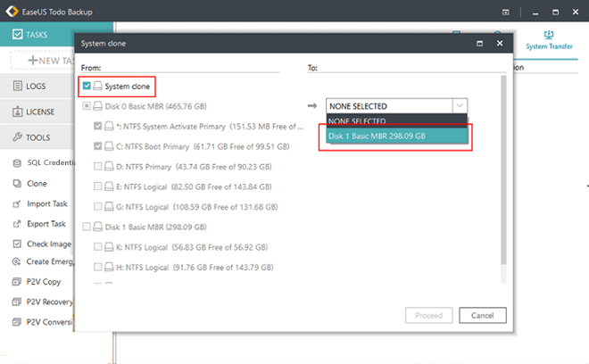Open the LICENSE section

pyautogui.click(x=37, y=112)
